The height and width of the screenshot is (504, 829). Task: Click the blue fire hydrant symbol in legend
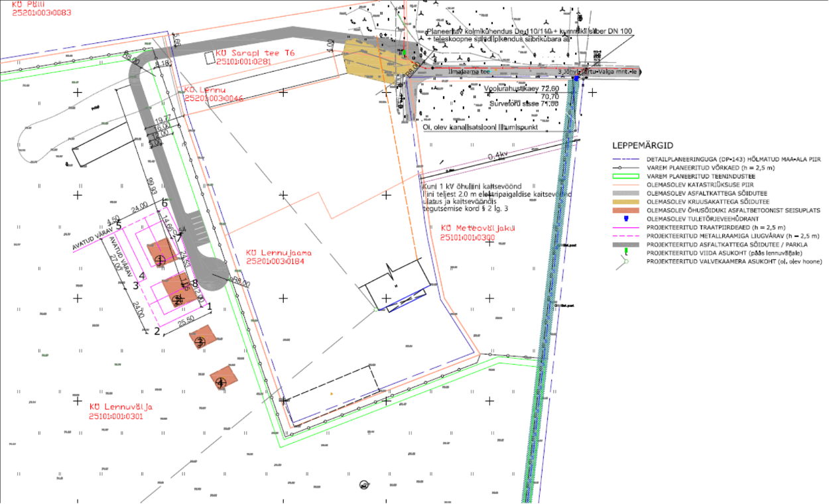pyautogui.click(x=625, y=218)
